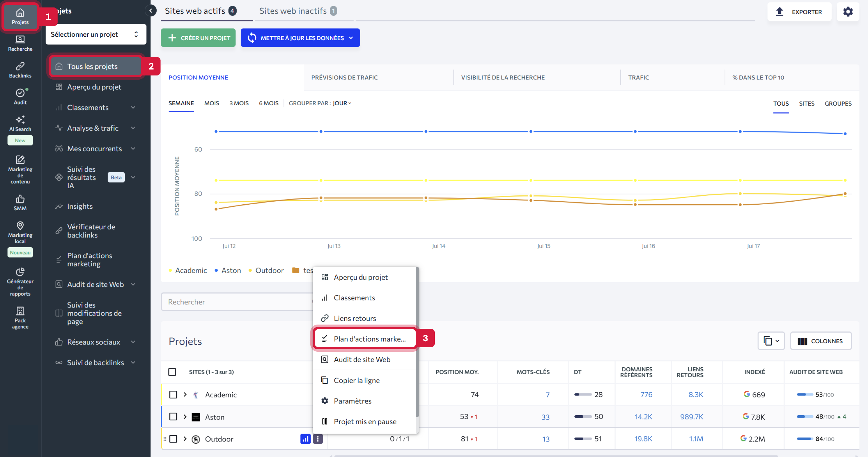The height and width of the screenshot is (457, 868).
Task: Expand the Audit de site Web submenu
Action: (x=133, y=284)
